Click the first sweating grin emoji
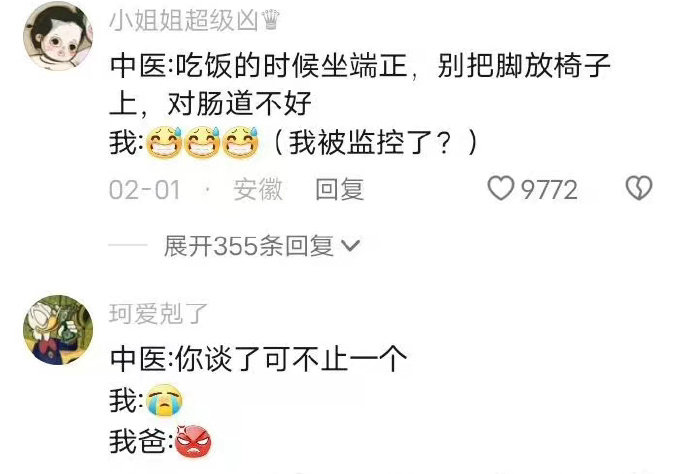The height and width of the screenshot is (474, 690). click(164, 143)
